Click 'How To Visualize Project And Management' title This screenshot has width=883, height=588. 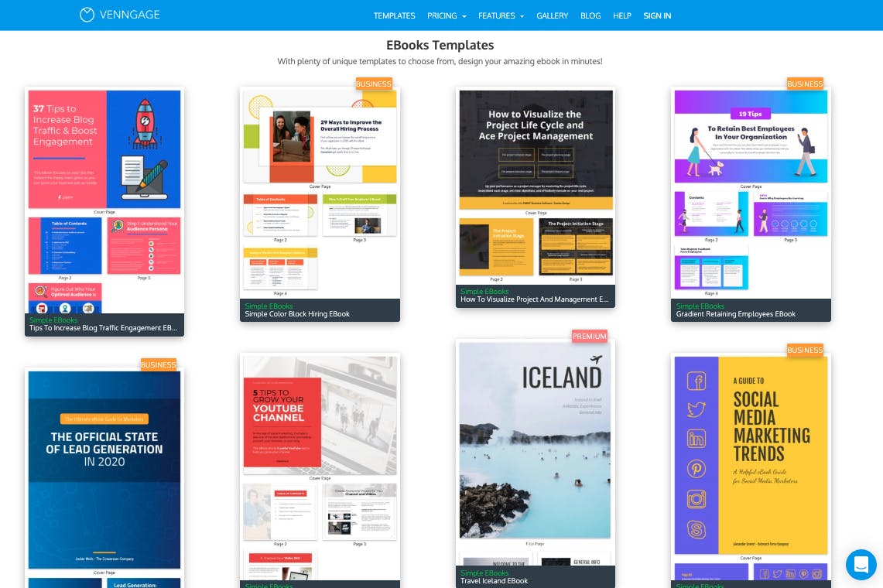[x=535, y=299]
